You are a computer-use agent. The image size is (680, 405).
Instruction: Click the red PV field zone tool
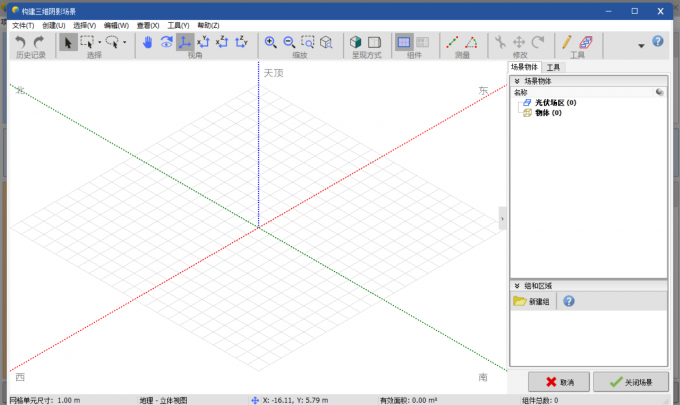(x=586, y=42)
